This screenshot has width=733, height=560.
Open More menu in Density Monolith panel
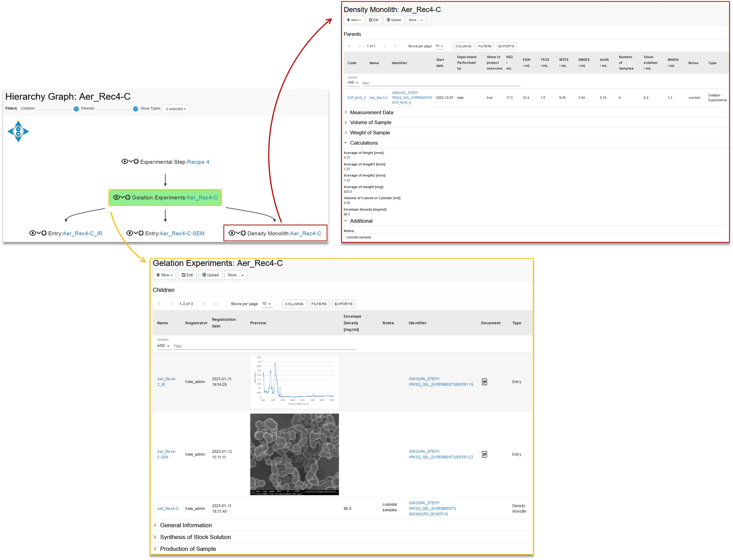coord(415,20)
